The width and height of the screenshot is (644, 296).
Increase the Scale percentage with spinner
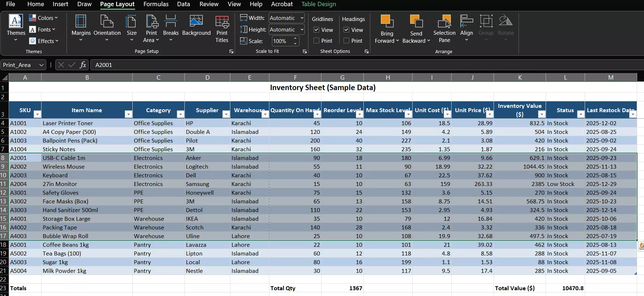pyautogui.click(x=295, y=39)
